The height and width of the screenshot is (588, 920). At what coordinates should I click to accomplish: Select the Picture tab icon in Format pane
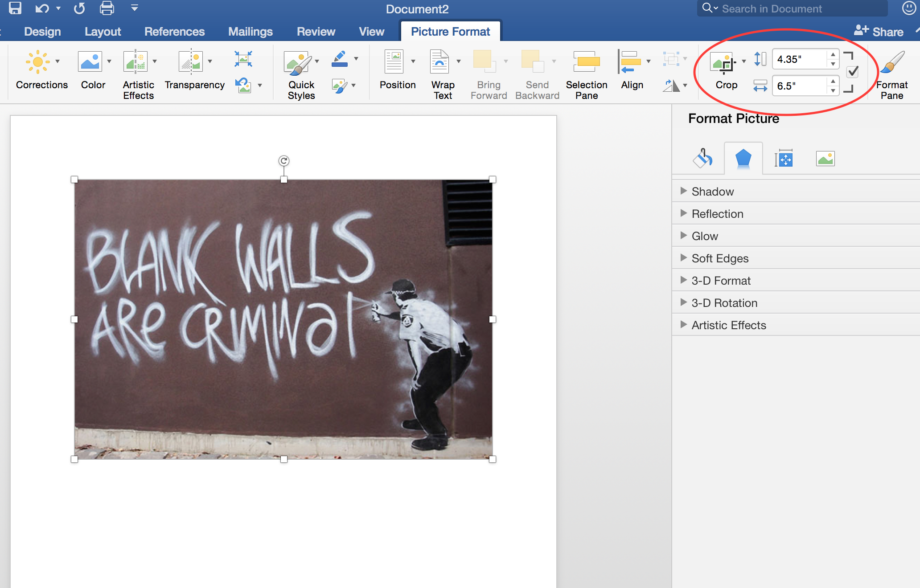[x=825, y=159]
